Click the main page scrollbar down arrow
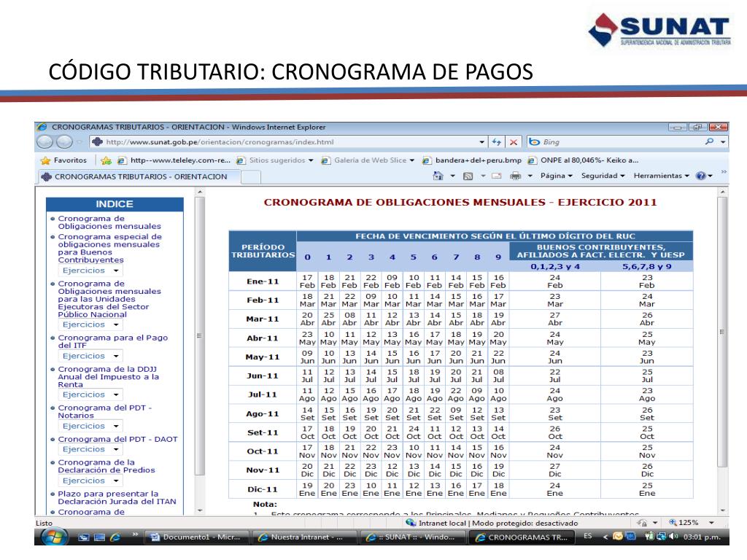The image size is (747, 560). click(x=722, y=510)
